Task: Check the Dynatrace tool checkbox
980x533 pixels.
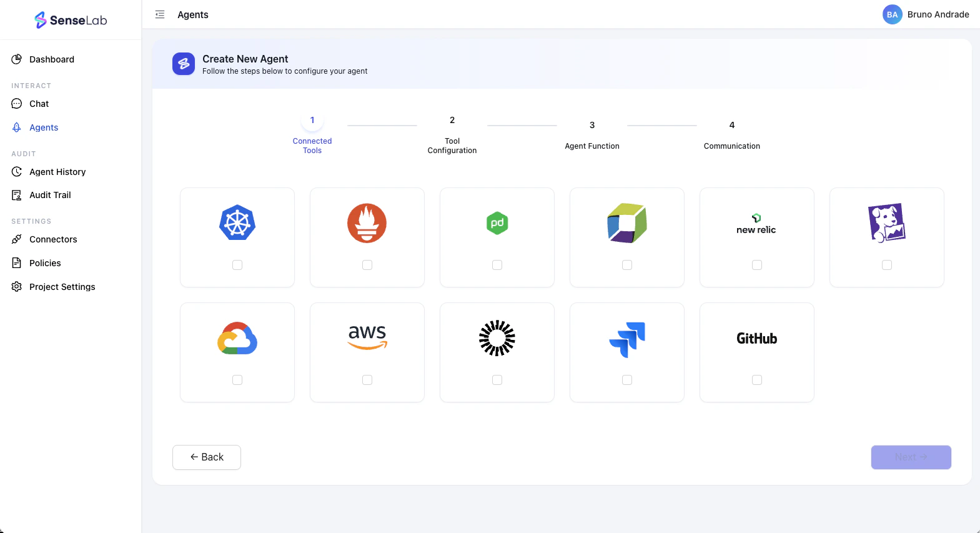Action: click(x=627, y=265)
